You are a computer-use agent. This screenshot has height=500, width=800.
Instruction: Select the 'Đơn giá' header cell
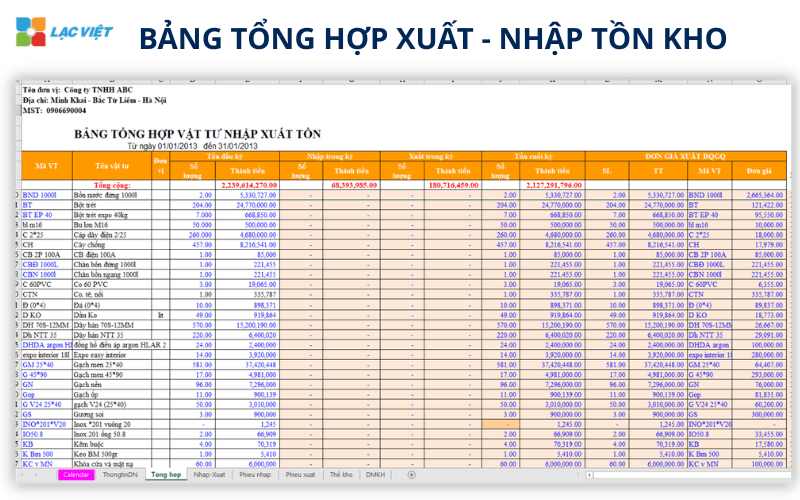click(759, 170)
